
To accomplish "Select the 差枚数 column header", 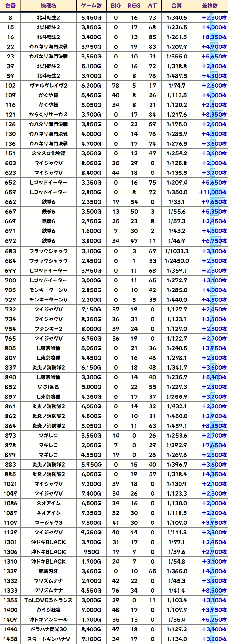I will point(210,6).
